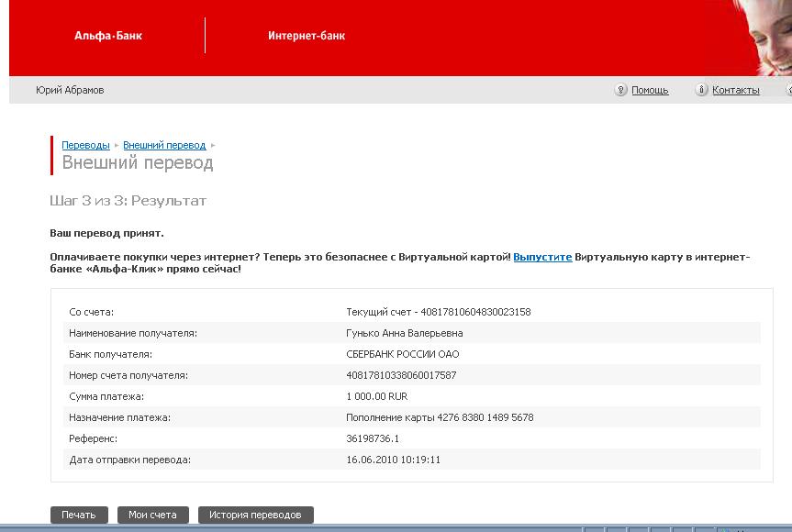This screenshot has height=532, width=792.
Task: Click the question mark icon beside Помощь
Action: (x=621, y=90)
